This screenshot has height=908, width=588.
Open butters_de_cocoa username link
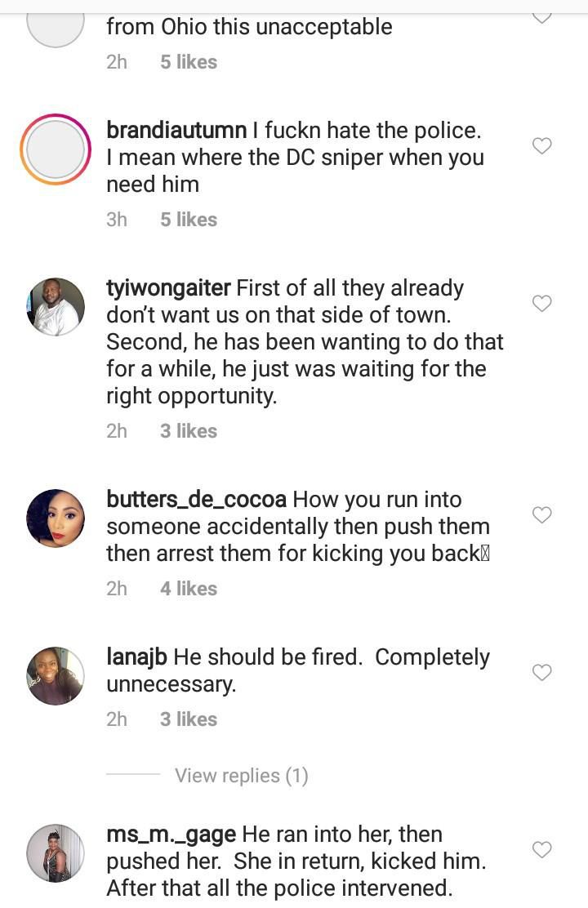[x=196, y=500]
